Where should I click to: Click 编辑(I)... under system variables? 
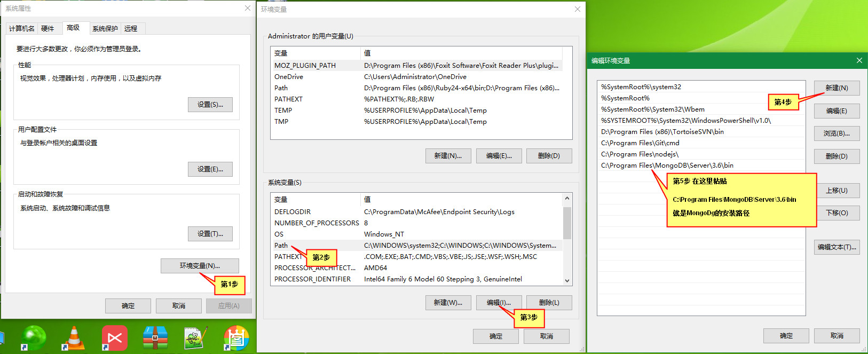[499, 303]
